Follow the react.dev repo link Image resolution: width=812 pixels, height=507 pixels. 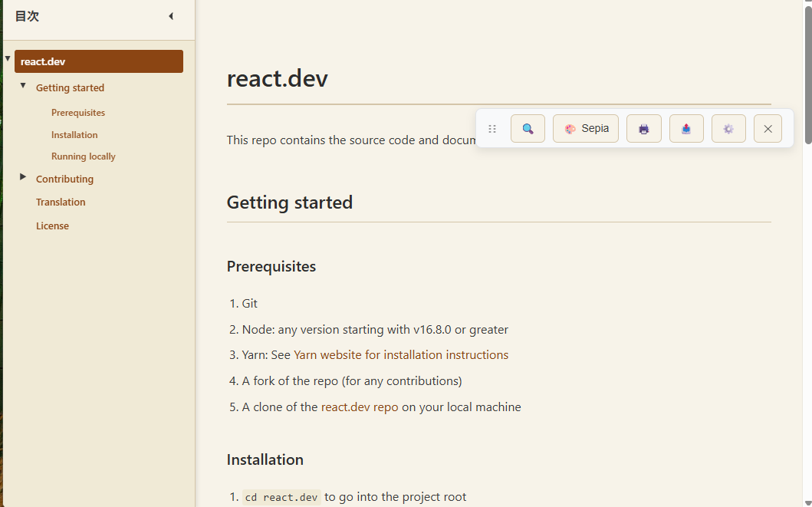[x=360, y=407]
